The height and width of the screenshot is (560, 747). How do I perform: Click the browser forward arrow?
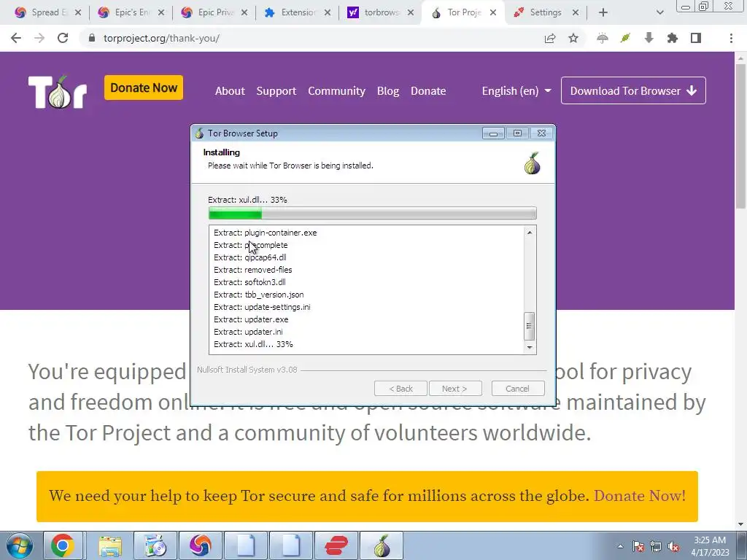pos(39,38)
